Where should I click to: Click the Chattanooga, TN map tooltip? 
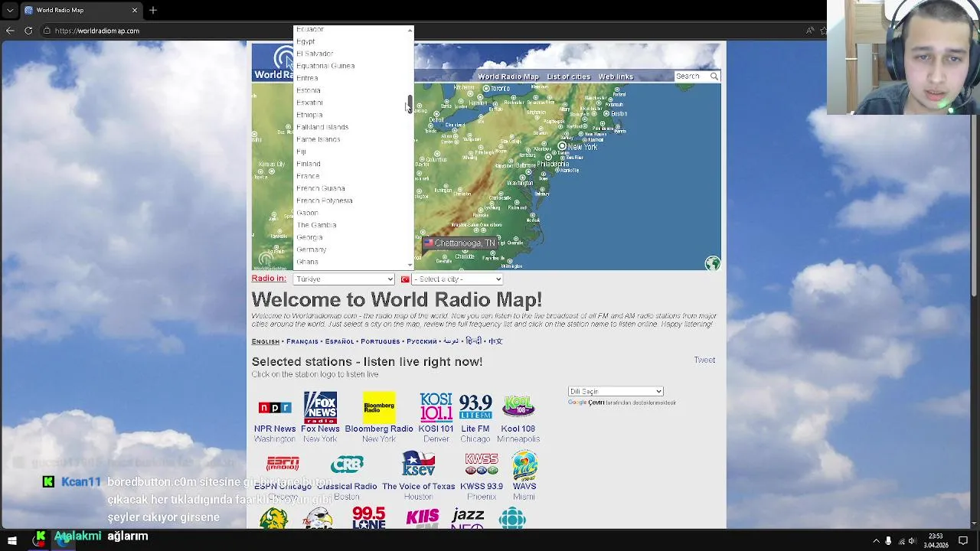click(x=459, y=243)
